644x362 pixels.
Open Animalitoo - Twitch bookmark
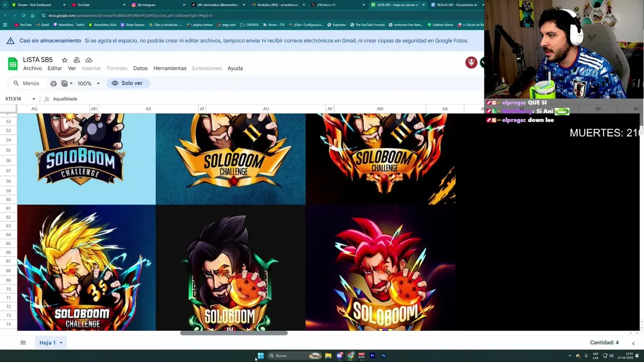[x=70, y=25]
